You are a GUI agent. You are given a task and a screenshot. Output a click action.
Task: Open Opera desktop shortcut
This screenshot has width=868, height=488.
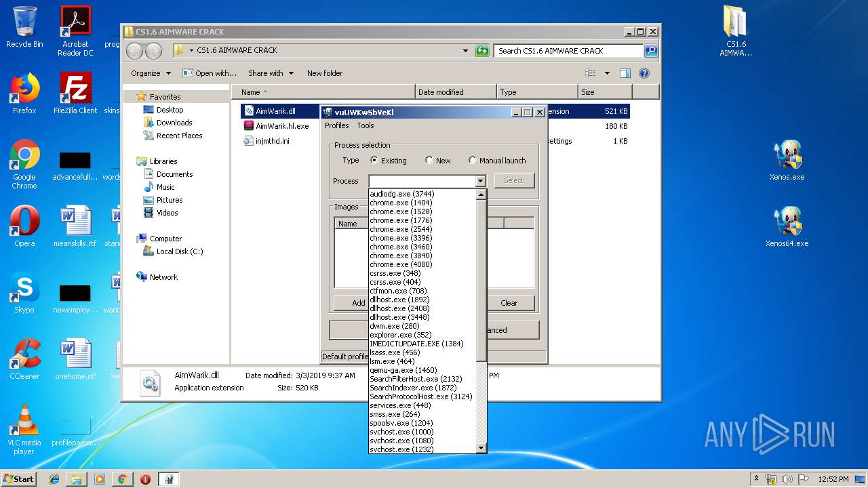tap(24, 226)
